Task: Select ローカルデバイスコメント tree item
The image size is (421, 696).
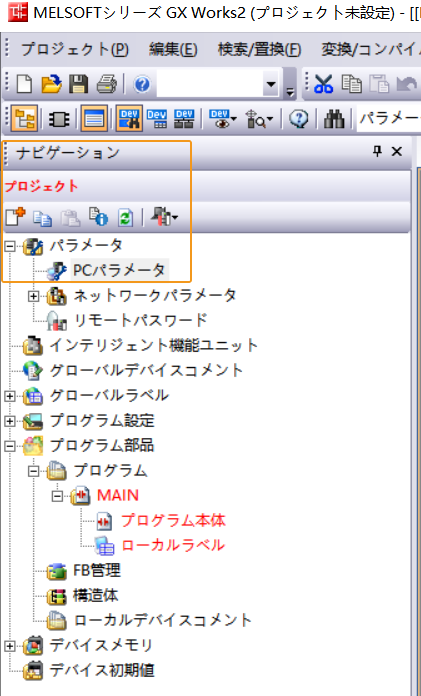Action: pos(163,620)
